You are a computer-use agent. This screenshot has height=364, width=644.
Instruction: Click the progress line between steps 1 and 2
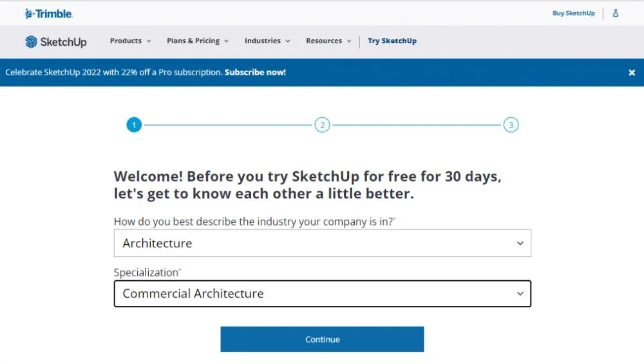[x=228, y=125]
